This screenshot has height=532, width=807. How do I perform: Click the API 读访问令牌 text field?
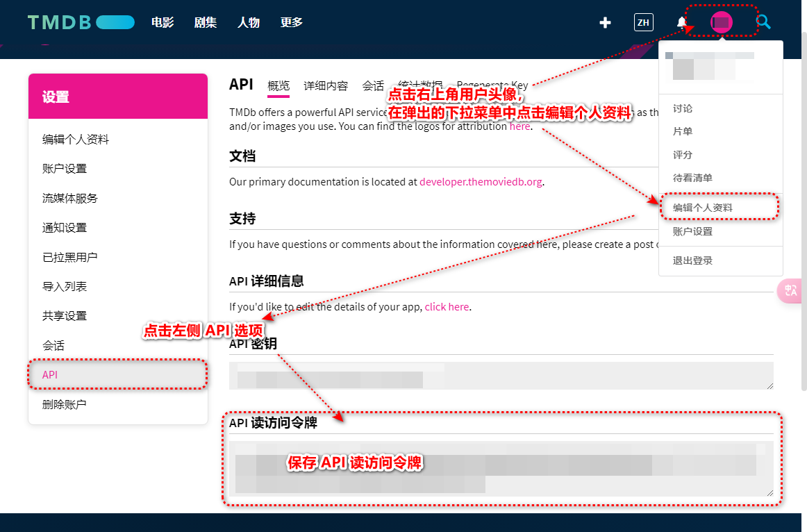501,469
